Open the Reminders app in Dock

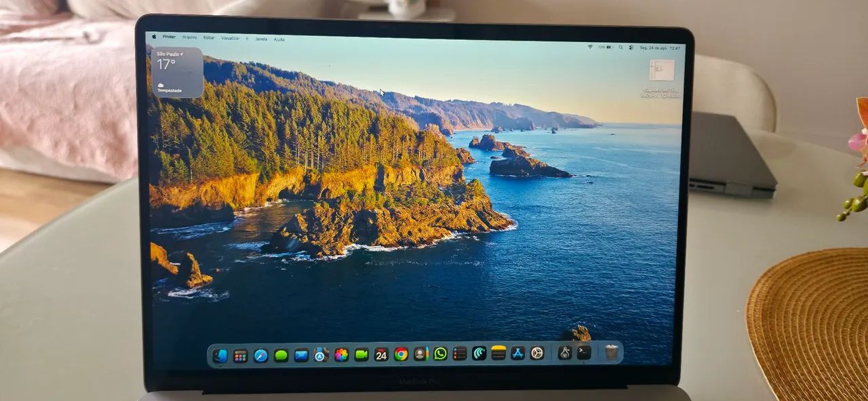tap(460, 353)
